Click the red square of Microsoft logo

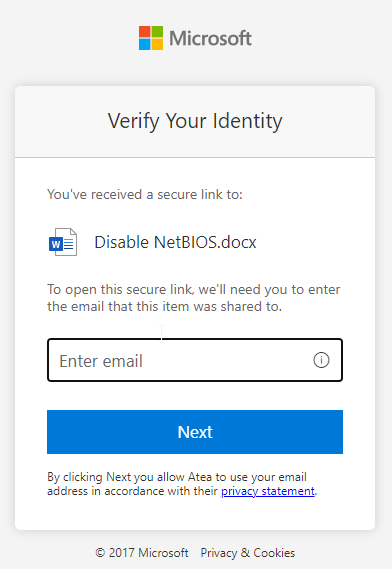[x=144, y=32]
